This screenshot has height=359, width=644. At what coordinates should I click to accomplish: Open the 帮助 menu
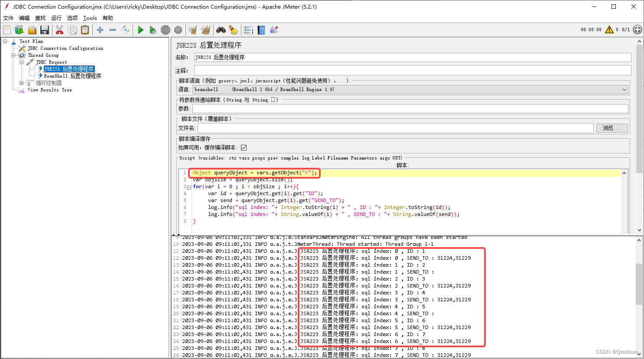click(x=108, y=18)
